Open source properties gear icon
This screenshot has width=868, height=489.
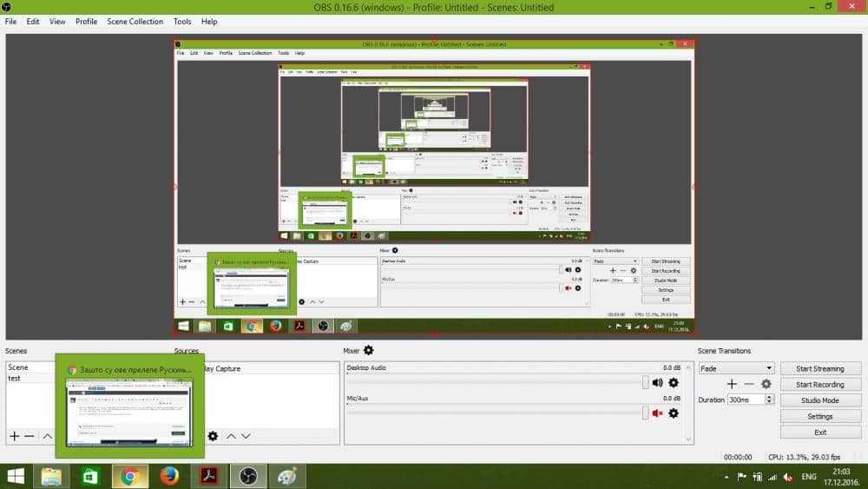click(213, 436)
